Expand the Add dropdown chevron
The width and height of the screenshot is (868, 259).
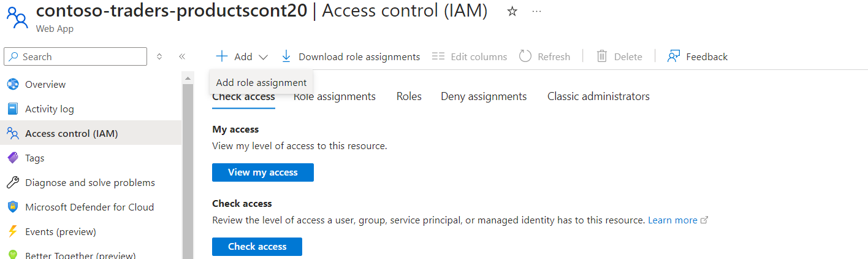point(263,57)
